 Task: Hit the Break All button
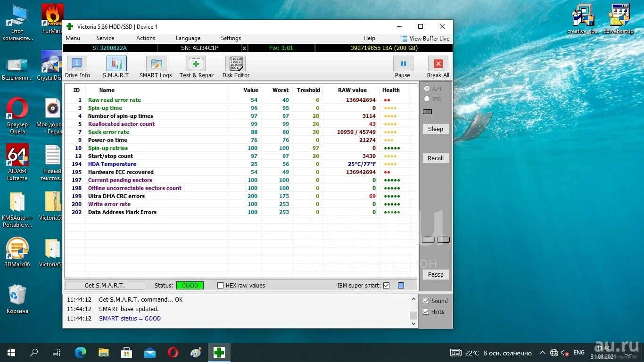click(x=438, y=67)
